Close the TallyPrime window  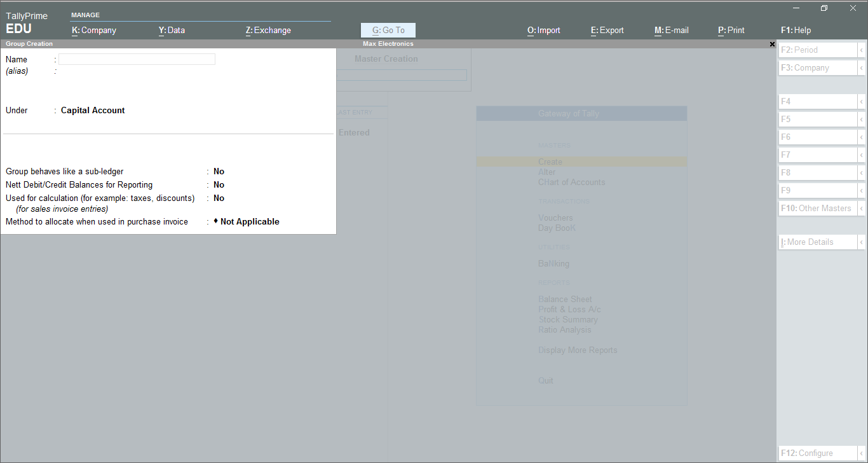click(x=853, y=8)
